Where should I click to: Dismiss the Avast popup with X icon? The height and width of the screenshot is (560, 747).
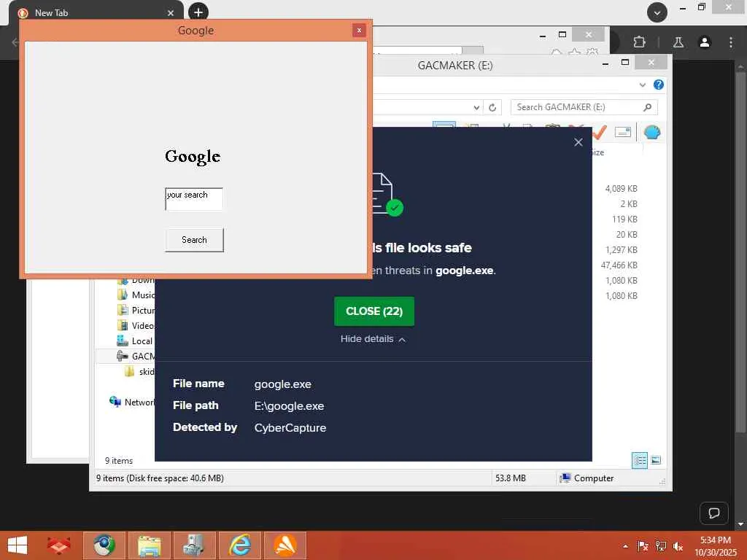pyautogui.click(x=578, y=142)
